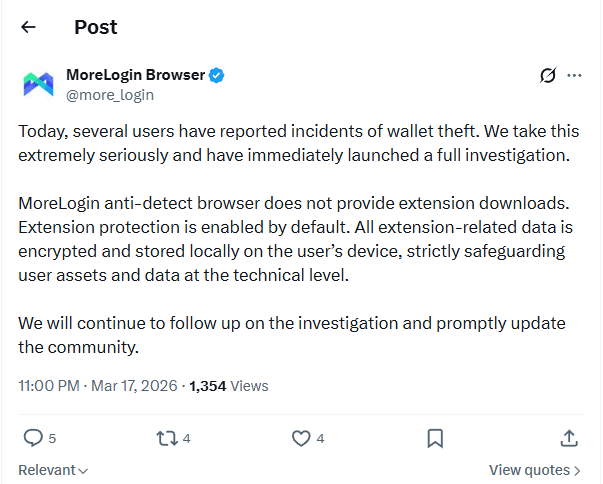603x484 pixels.
Task: Open the three-dot more options menu
Action: (x=574, y=76)
